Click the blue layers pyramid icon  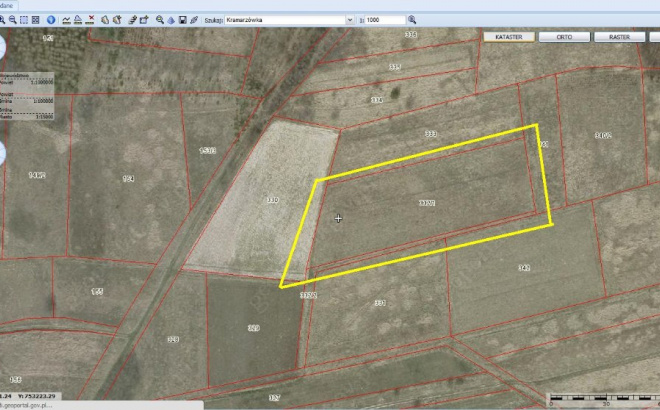tap(171, 20)
